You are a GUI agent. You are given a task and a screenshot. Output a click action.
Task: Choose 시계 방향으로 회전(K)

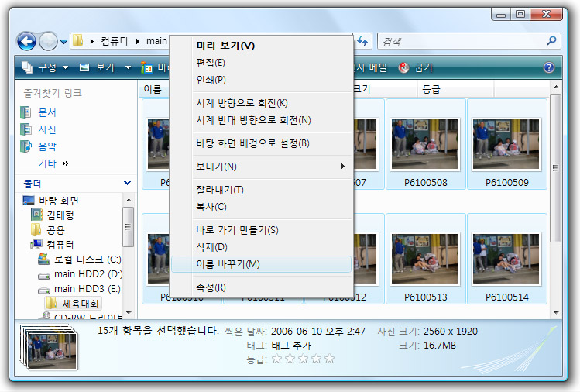tap(261, 103)
